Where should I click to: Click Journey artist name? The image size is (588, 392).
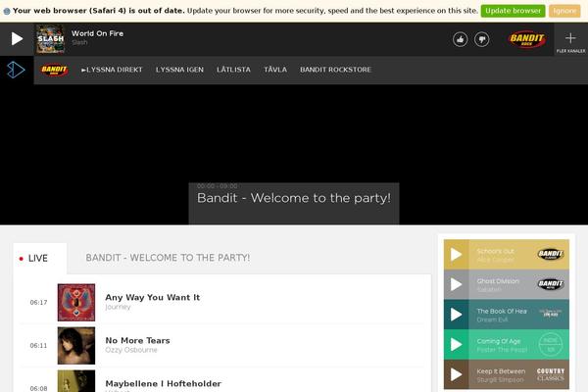click(x=118, y=307)
